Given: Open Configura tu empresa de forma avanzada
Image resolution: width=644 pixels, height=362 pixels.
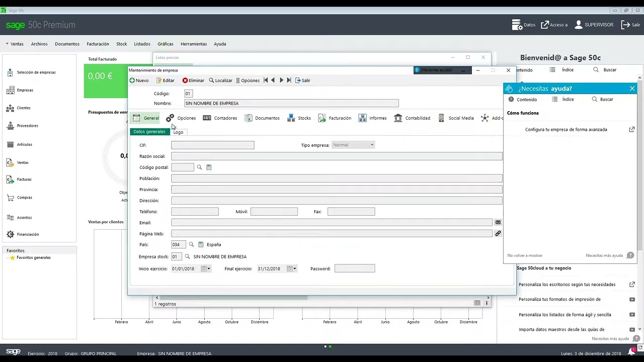Looking at the screenshot, I should click(x=566, y=130).
